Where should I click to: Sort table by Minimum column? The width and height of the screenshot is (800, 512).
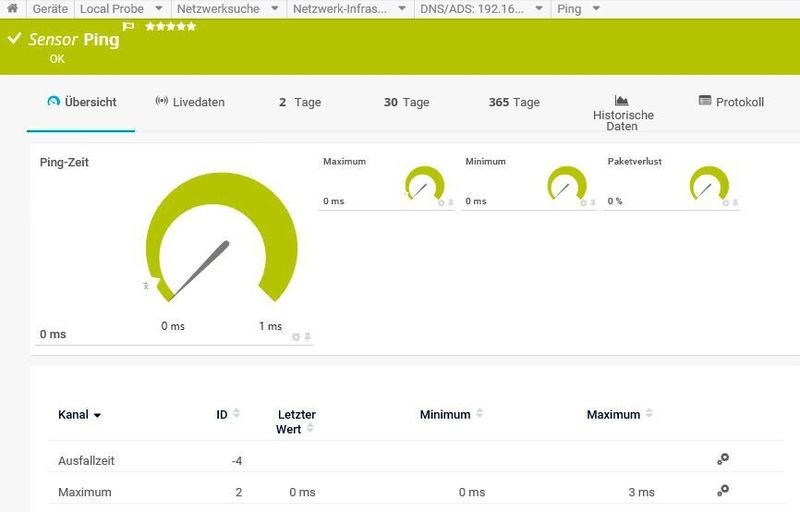(452, 414)
